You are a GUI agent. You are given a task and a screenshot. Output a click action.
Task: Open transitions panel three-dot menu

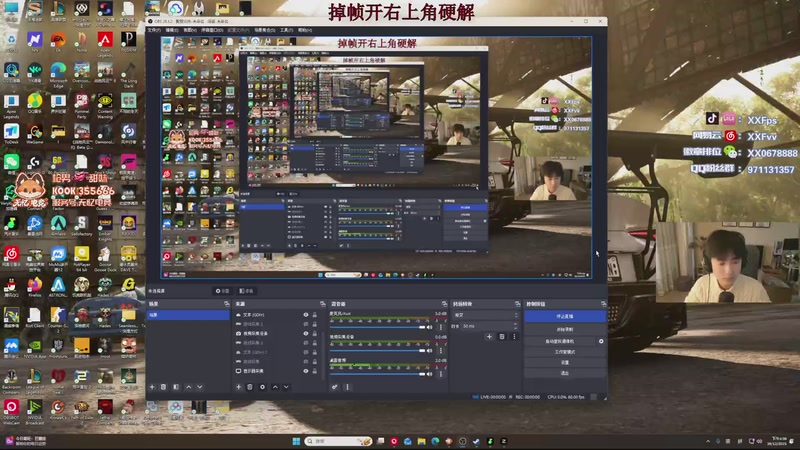pyautogui.click(x=514, y=337)
